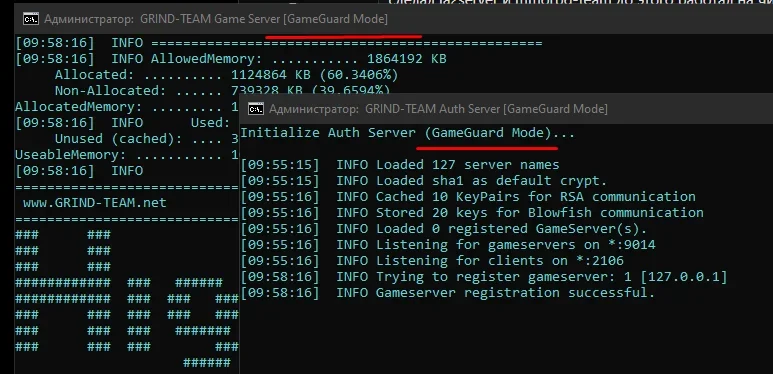This screenshot has height=374, width=773.
Task: Click the 'AllocatedMemory:' line in Game Server
Action: coord(127,107)
